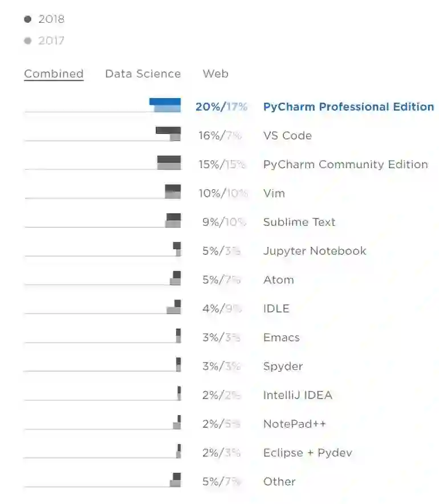The image size is (439, 504).
Task: Click the Jupyter Notebook label
Action: [314, 251]
